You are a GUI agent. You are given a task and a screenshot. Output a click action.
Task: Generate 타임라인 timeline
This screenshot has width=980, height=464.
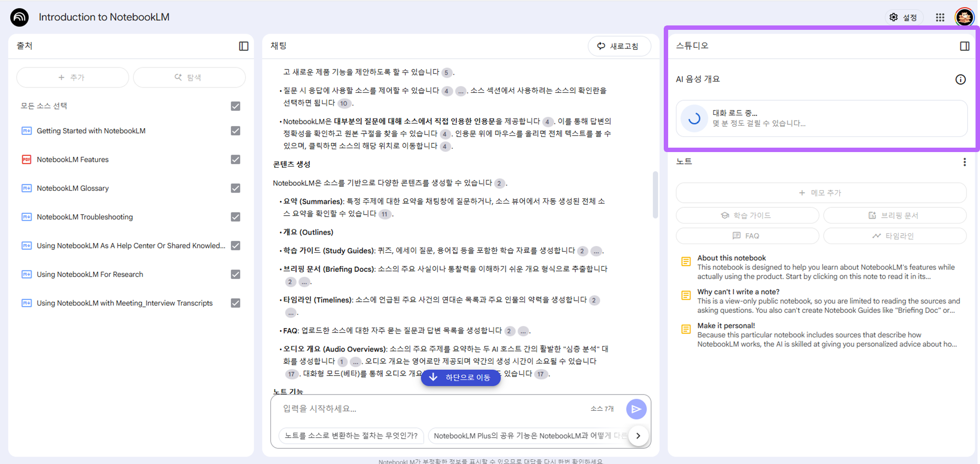point(895,236)
